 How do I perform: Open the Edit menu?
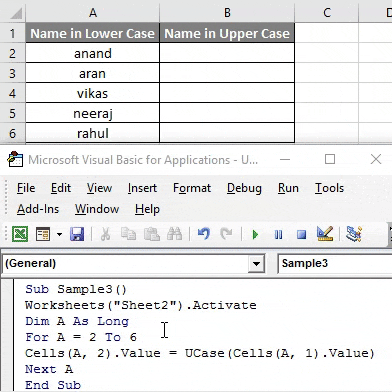pos(61,188)
